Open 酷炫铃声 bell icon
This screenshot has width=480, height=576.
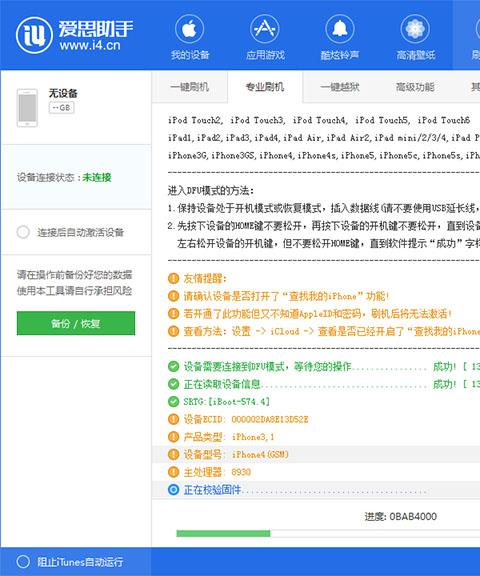pyautogui.click(x=340, y=29)
